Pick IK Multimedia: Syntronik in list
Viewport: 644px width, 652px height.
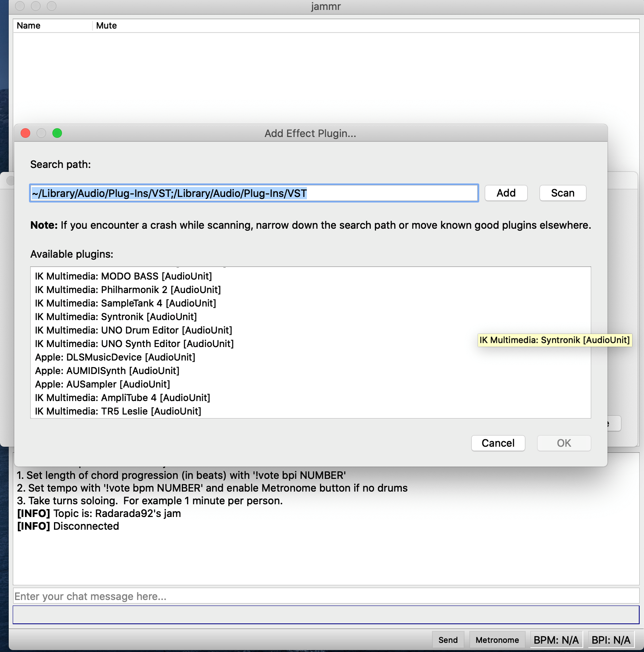[116, 317]
